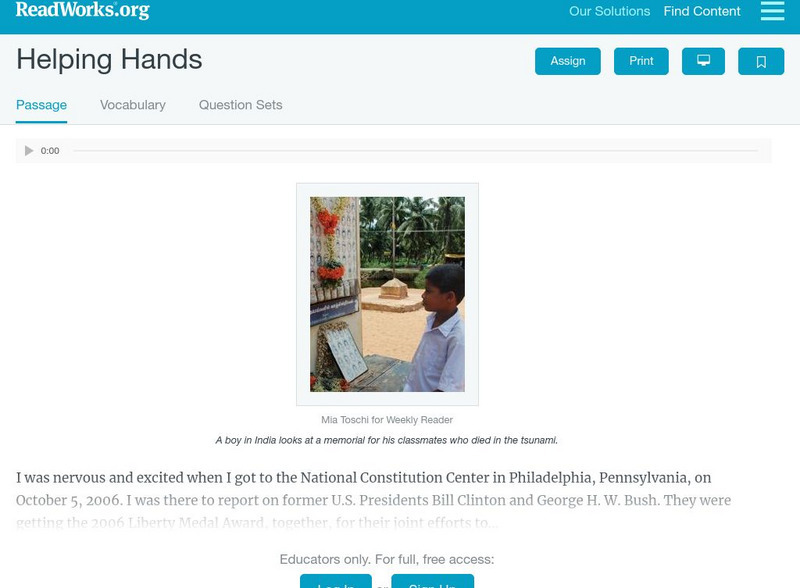Click the Print button
The height and width of the screenshot is (588, 800).
641,61
